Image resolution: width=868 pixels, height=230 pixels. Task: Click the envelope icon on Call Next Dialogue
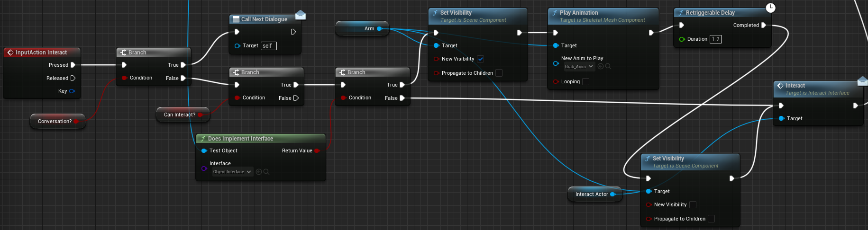pyautogui.click(x=300, y=16)
